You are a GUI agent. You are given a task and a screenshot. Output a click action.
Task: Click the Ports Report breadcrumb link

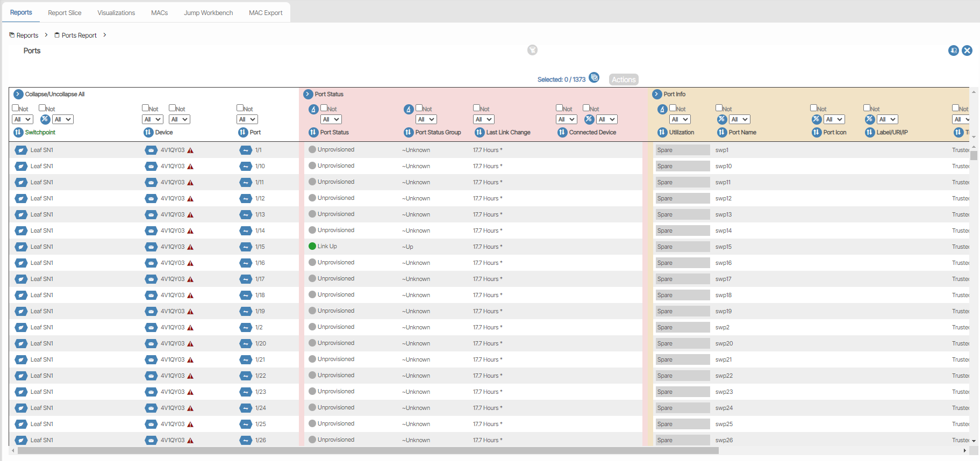pos(79,35)
